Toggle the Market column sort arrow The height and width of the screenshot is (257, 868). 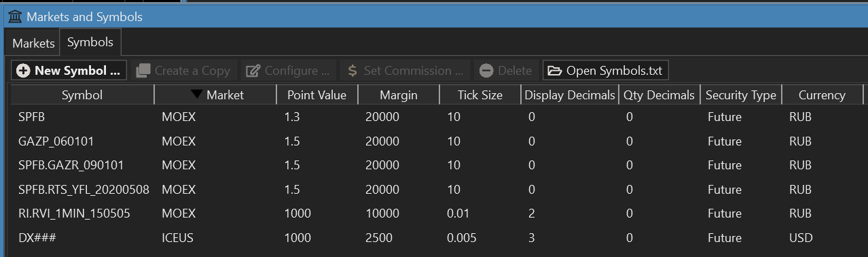pos(196,95)
